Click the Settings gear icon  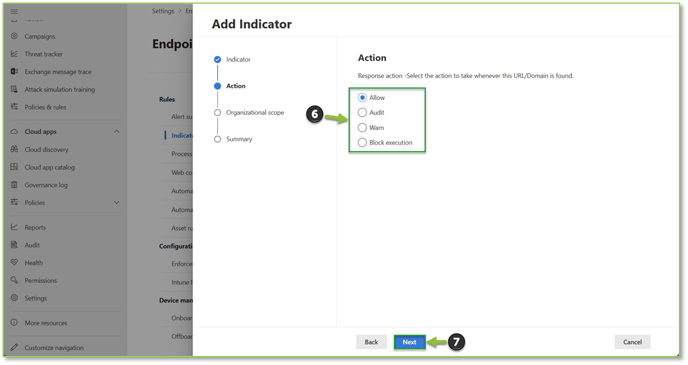click(x=14, y=298)
